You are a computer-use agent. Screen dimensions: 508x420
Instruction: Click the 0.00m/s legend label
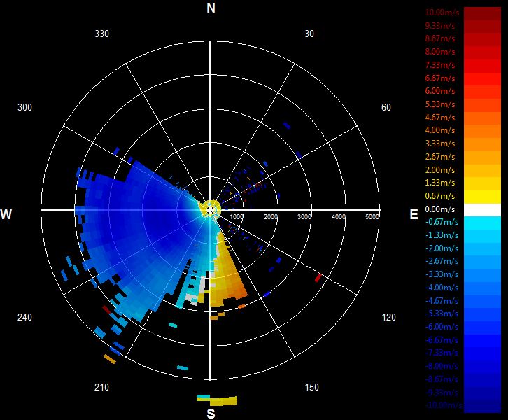click(440, 209)
